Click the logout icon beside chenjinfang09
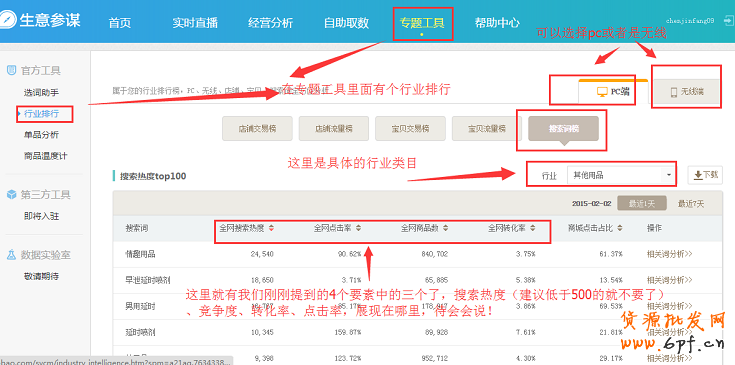The height and width of the screenshot is (365, 735). pos(728,20)
